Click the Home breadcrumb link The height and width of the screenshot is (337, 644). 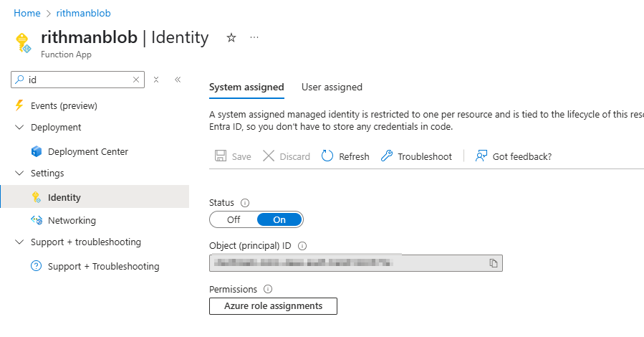[x=27, y=13]
